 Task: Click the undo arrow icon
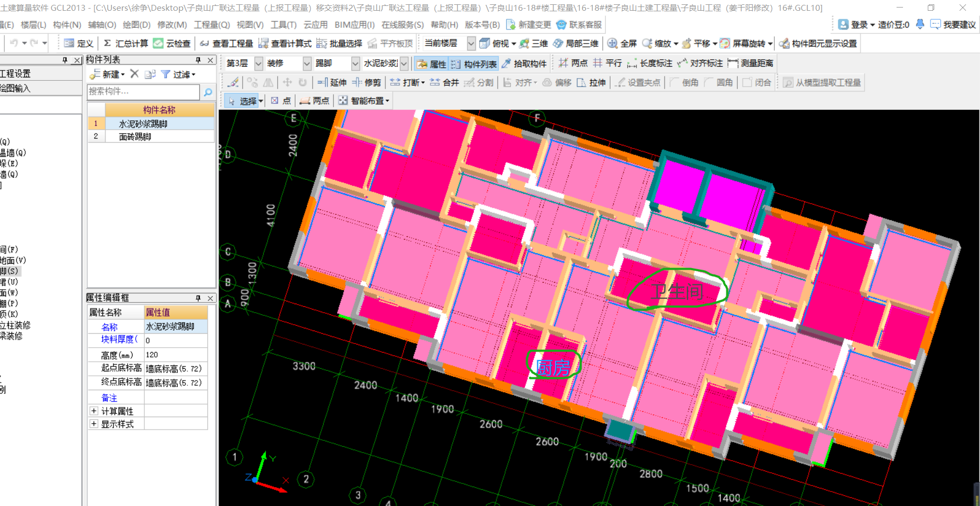click(x=13, y=44)
